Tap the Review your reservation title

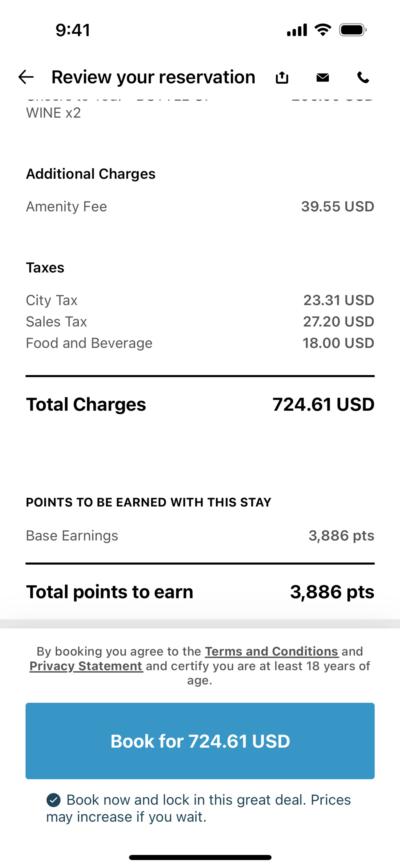click(x=153, y=77)
